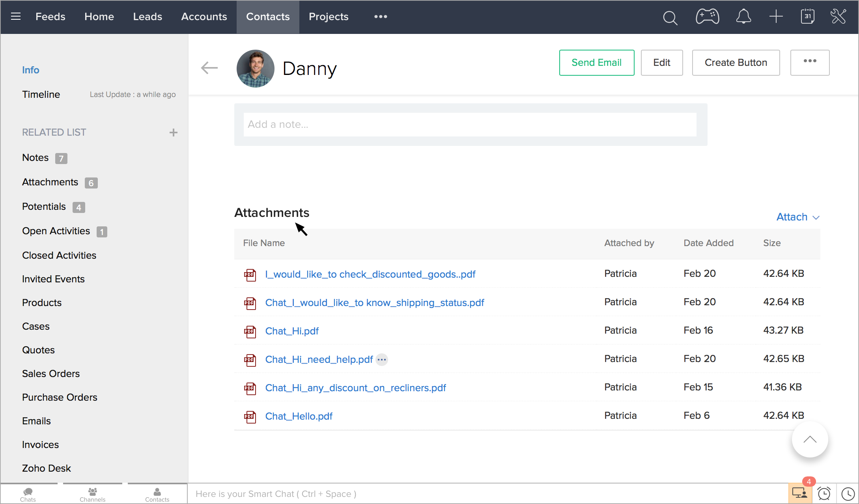This screenshot has height=504, width=859.
Task: Click the gamescope controller icon
Action: 707,17
